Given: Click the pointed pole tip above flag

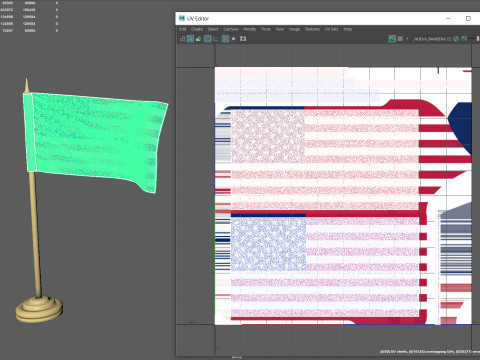Looking at the screenshot, I should point(27,85).
